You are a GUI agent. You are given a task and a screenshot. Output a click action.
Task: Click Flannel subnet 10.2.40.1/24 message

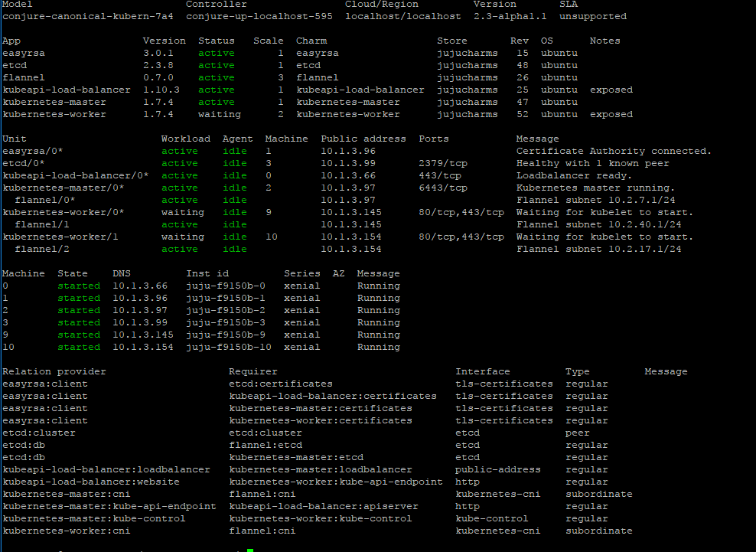pyautogui.click(x=599, y=225)
